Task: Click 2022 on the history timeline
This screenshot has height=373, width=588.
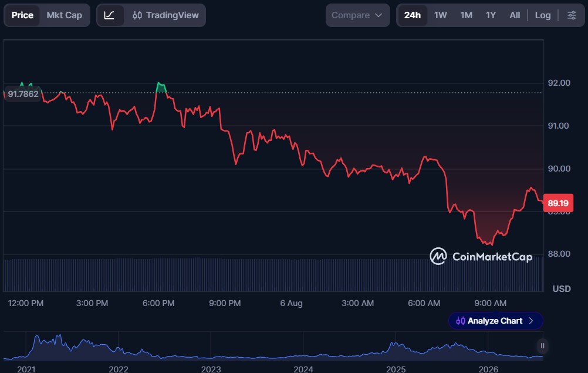Action: coord(119,369)
